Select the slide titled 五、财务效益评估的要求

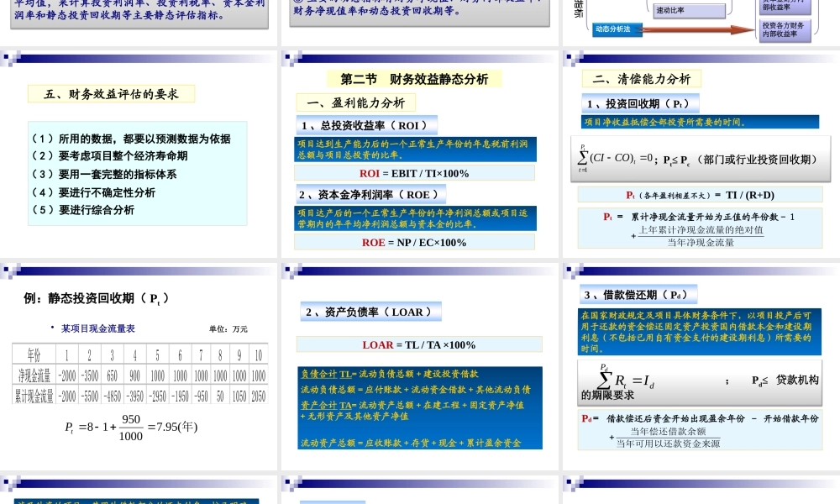coord(139,154)
